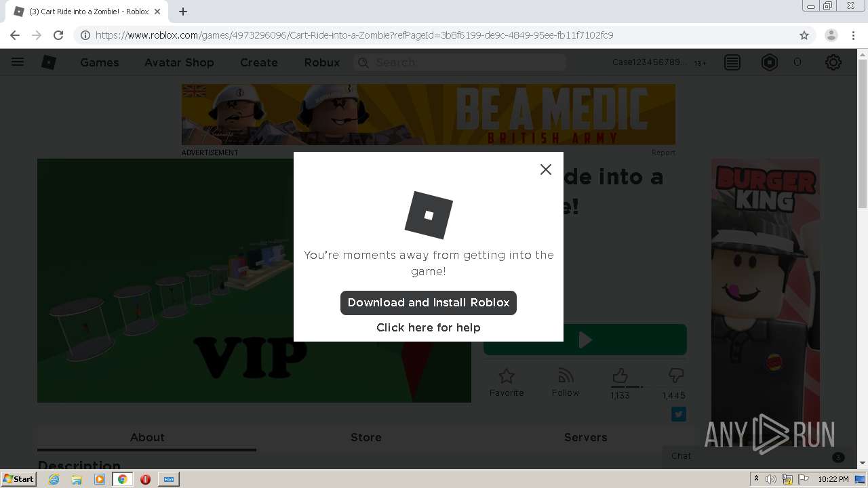
Task: Click Download and Install Roblox button
Action: click(x=429, y=303)
